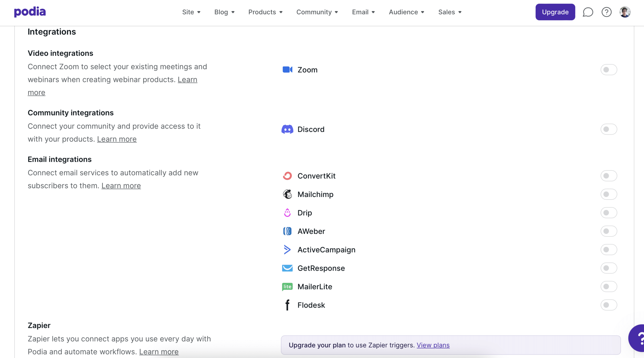Open the Community dropdown menu

click(317, 12)
